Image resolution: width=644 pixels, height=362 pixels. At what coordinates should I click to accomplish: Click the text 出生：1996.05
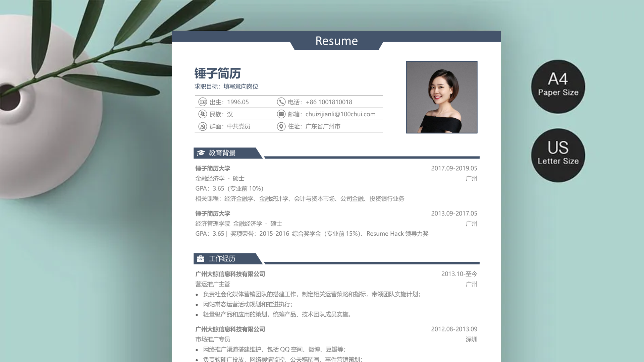click(x=229, y=102)
